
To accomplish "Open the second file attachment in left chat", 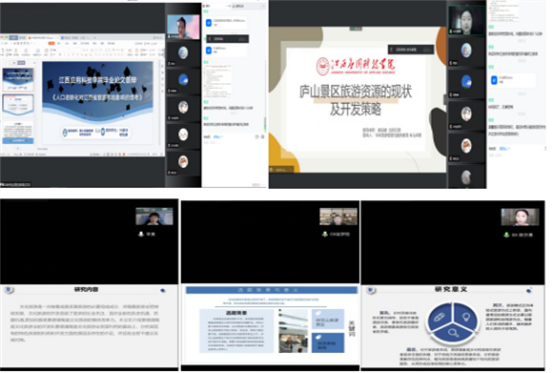I will (x=226, y=50).
